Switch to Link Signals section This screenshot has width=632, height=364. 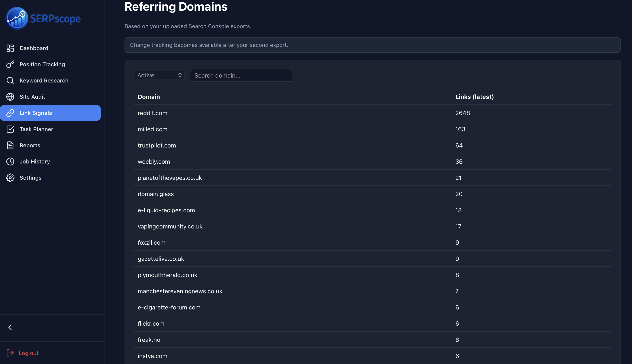pyautogui.click(x=36, y=113)
